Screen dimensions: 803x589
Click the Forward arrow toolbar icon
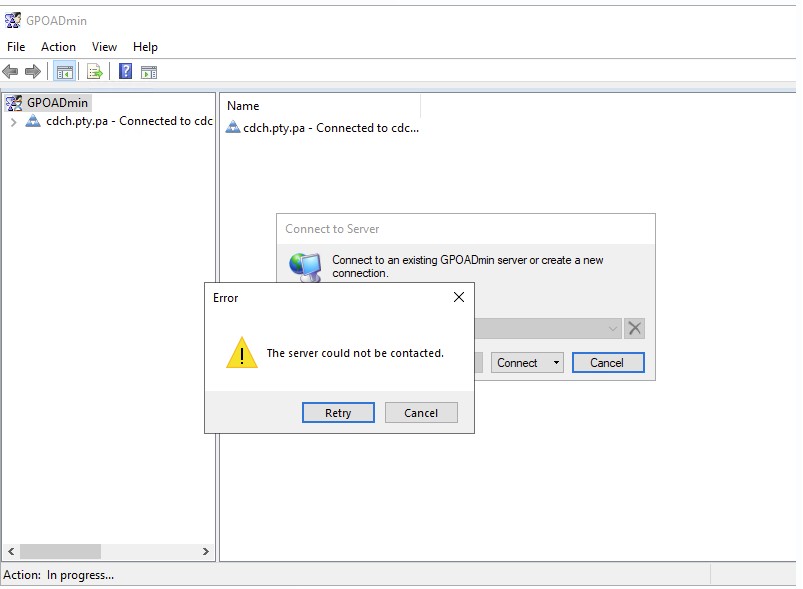[33, 71]
